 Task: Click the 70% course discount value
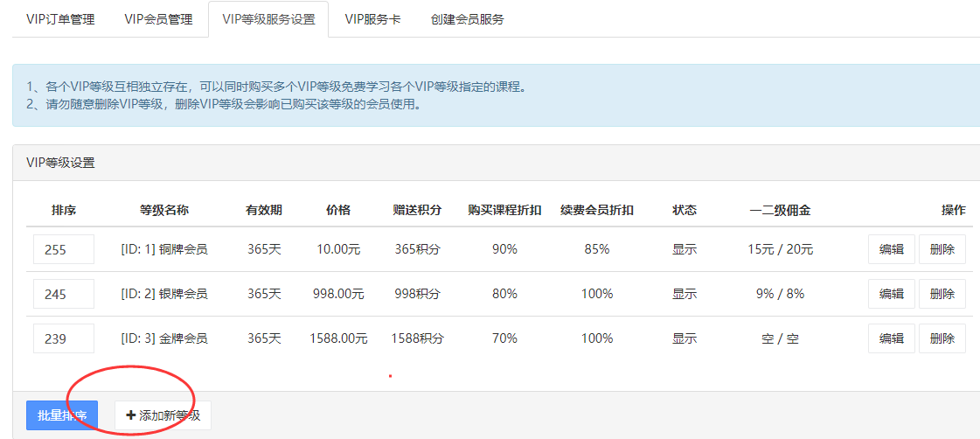[x=504, y=339]
